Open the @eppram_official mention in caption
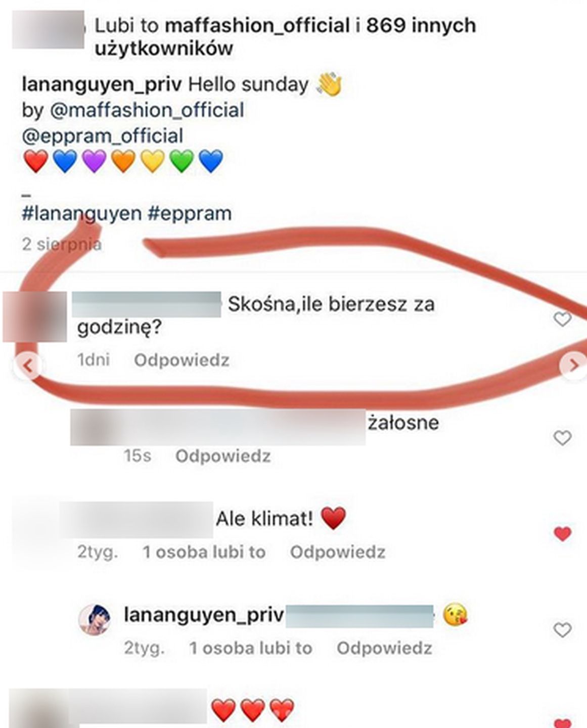Viewport: 587px width, 728px height. (x=103, y=136)
